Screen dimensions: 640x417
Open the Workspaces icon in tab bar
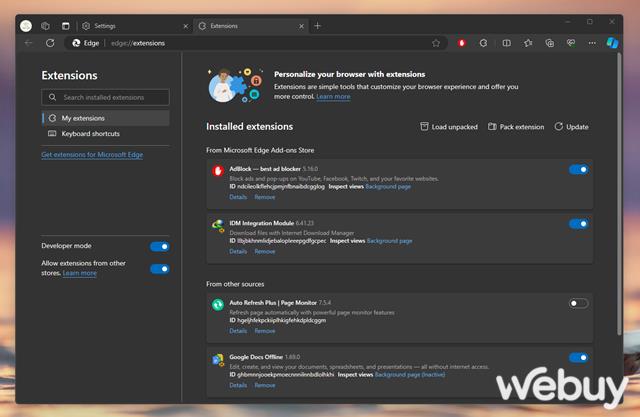coord(45,26)
